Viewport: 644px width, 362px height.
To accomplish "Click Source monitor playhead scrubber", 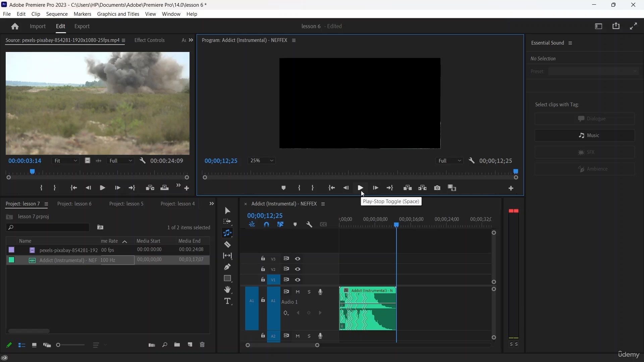I will [x=32, y=172].
